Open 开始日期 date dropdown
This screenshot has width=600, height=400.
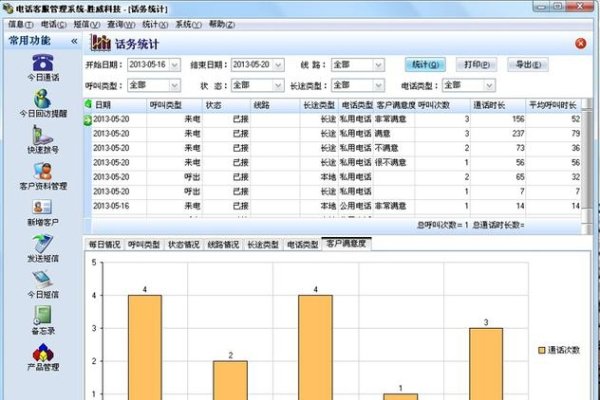pos(174,65)
